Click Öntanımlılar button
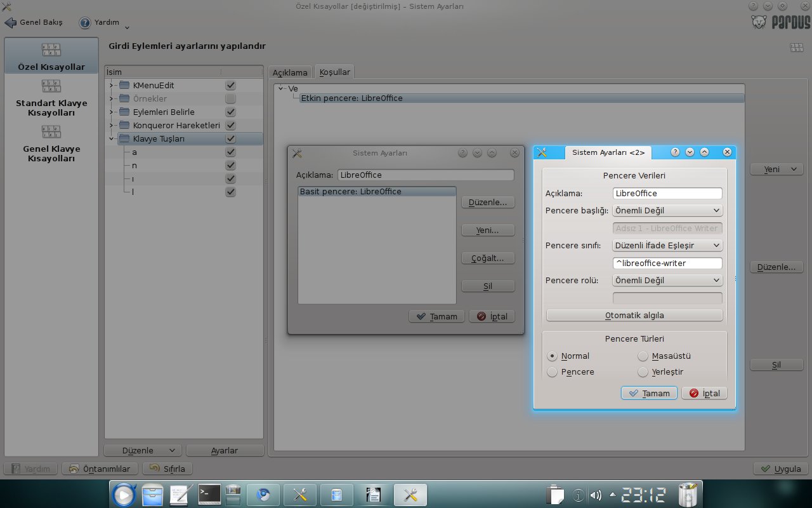812x508 pixels. point(100,469)
